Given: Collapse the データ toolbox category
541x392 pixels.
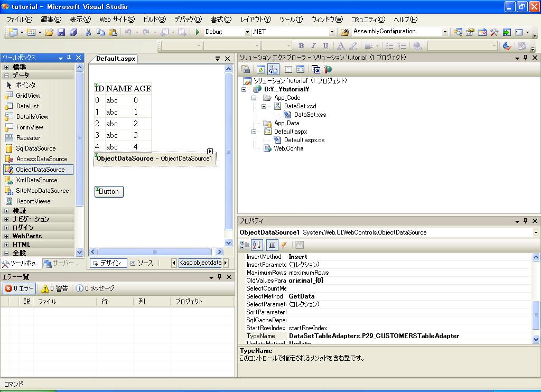Looking at the screenshot, I should 6,75.
